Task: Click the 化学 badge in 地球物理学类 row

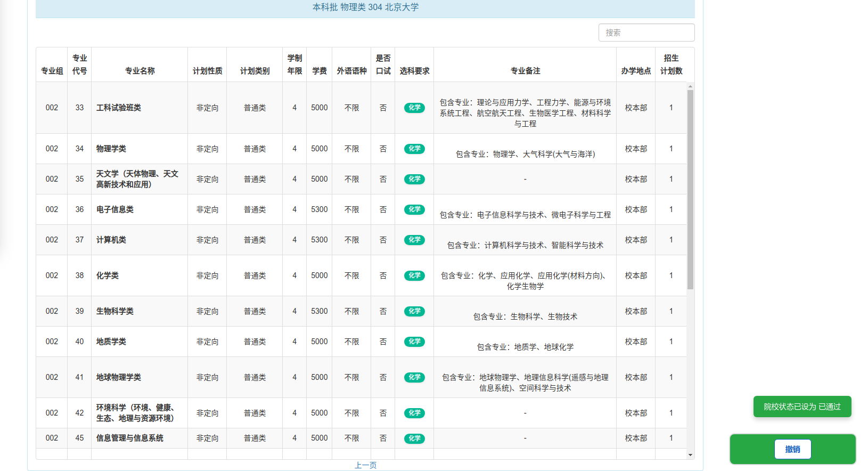Action: pyautogui.click(x=414, y=377)
